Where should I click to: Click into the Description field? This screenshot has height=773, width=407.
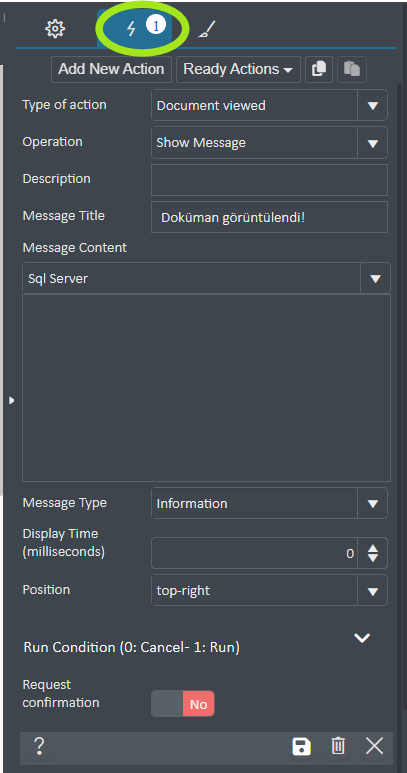[x=270, y=180]
